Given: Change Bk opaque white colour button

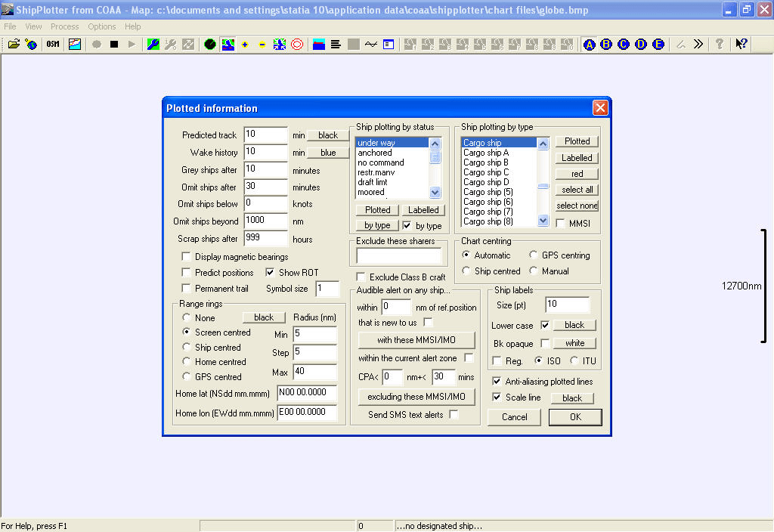Looking at the screenshot, I should 574,343.
